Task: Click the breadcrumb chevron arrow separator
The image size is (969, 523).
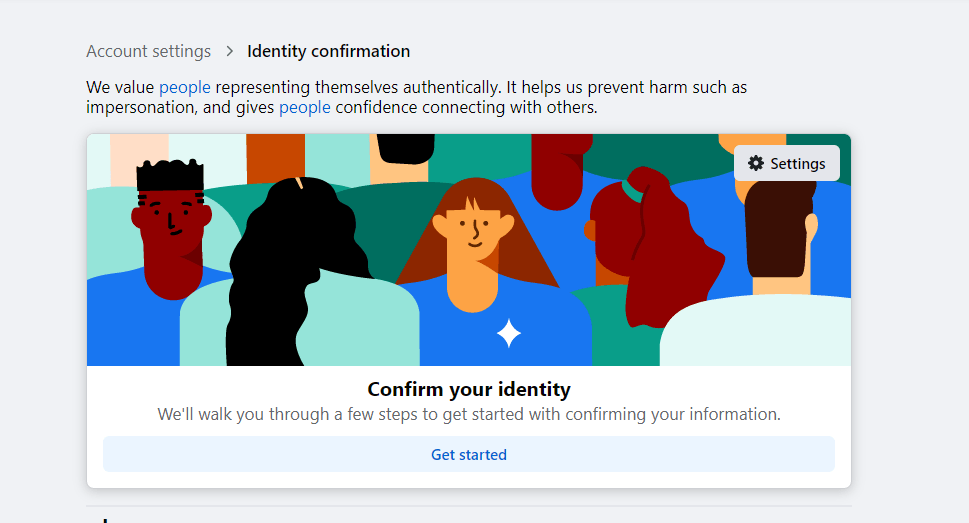Action: 230,51
